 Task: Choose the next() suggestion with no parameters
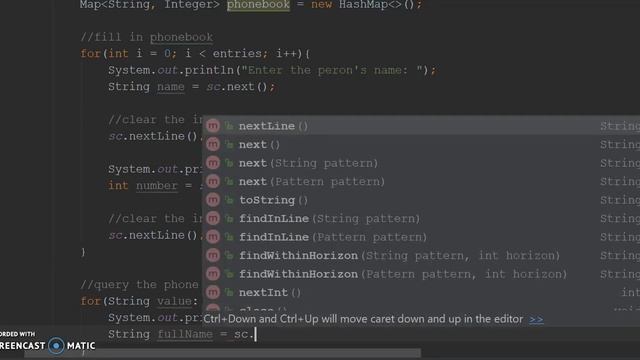pyautogui.click(x=421, y=144)
